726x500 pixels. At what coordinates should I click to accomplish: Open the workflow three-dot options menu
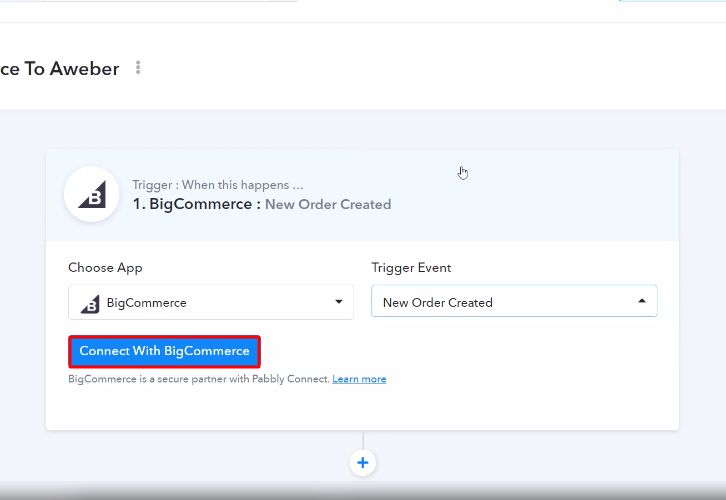[138, 68]
